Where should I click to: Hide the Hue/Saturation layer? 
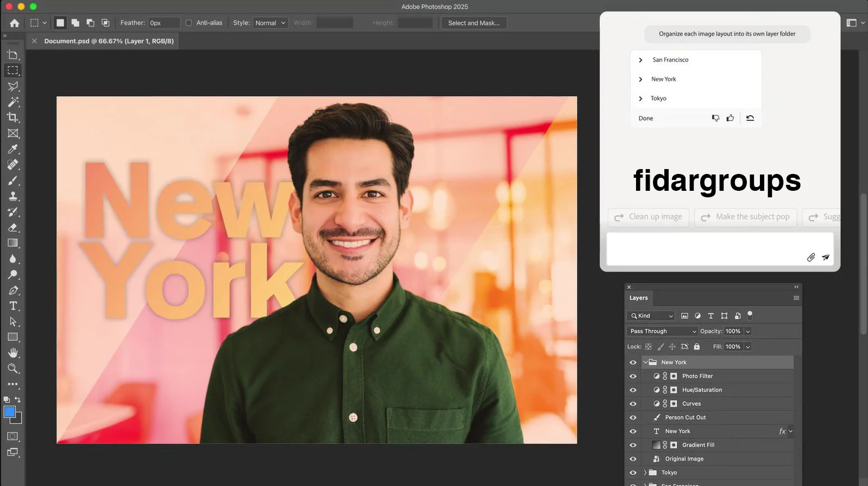coord(633,390)
